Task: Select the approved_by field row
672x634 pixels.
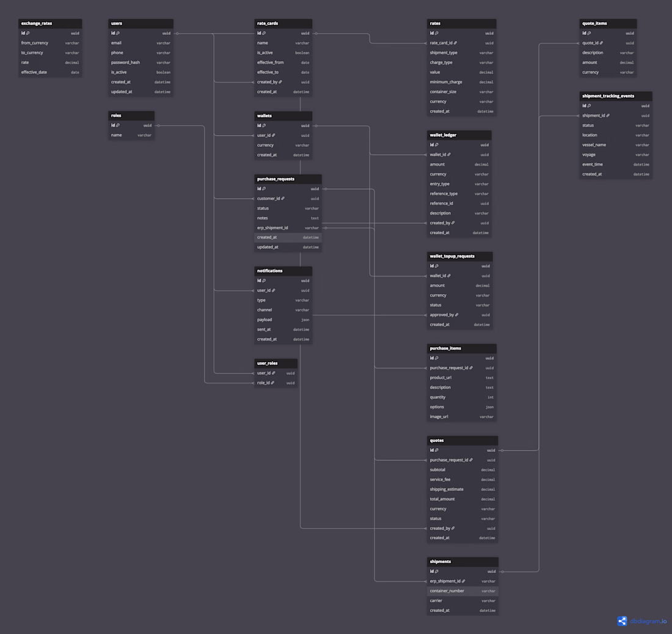Action: (460, 315)
